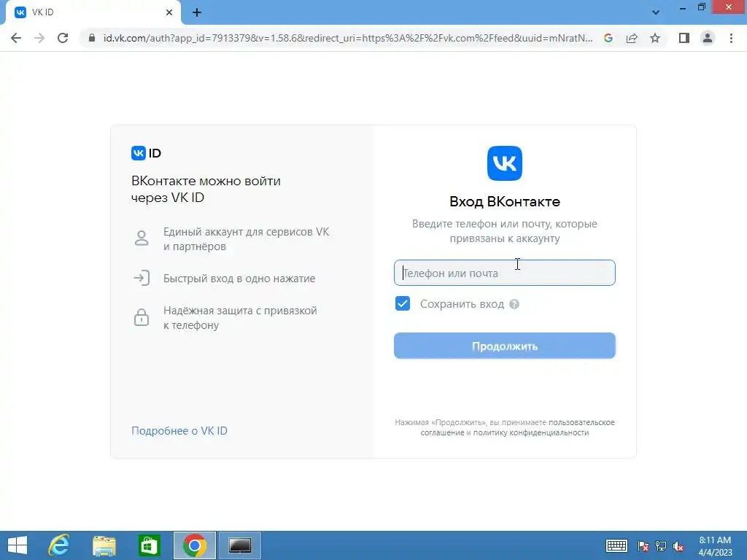747x560 pixels.
Task: Open a new tab with plus button
Action: 197,12
